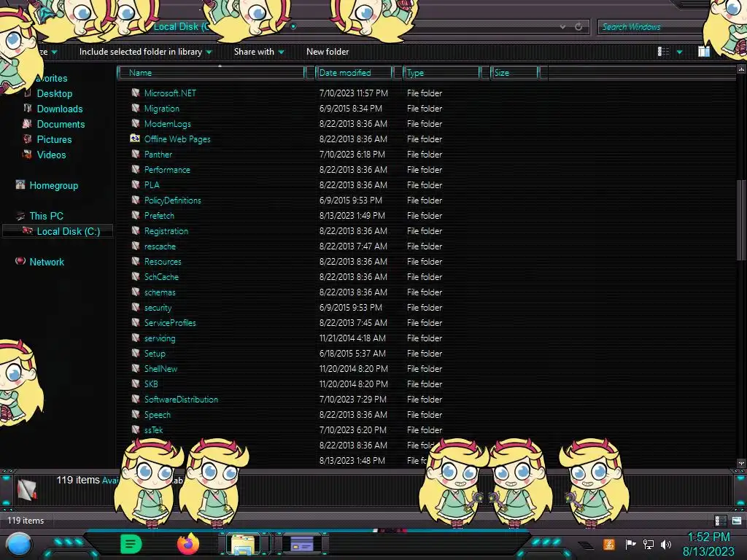Select the ssTek folder
Image resolution: width=747 pixels, height=560 pixels.
click(x=153, y=430)
